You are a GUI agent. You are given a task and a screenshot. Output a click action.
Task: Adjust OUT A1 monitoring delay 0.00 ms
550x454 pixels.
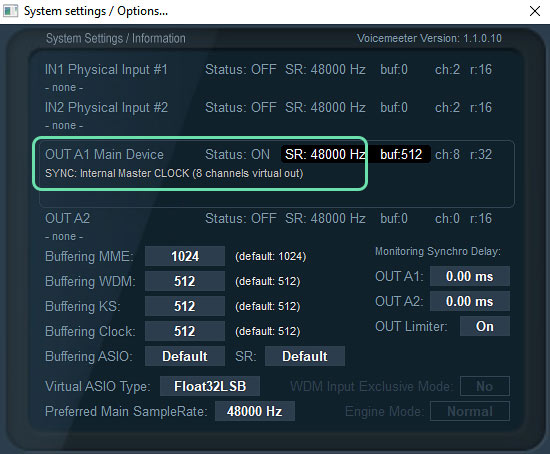click(470, 276)
